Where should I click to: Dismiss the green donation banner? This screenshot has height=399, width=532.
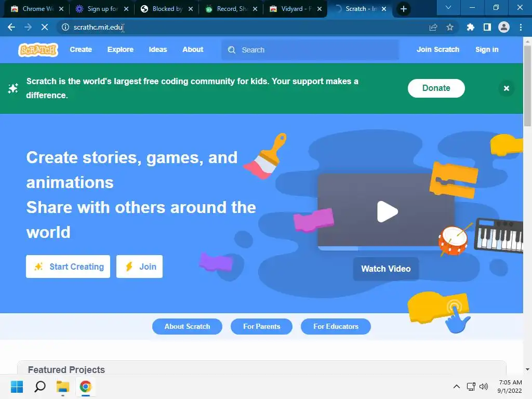[x=506, y=88]
